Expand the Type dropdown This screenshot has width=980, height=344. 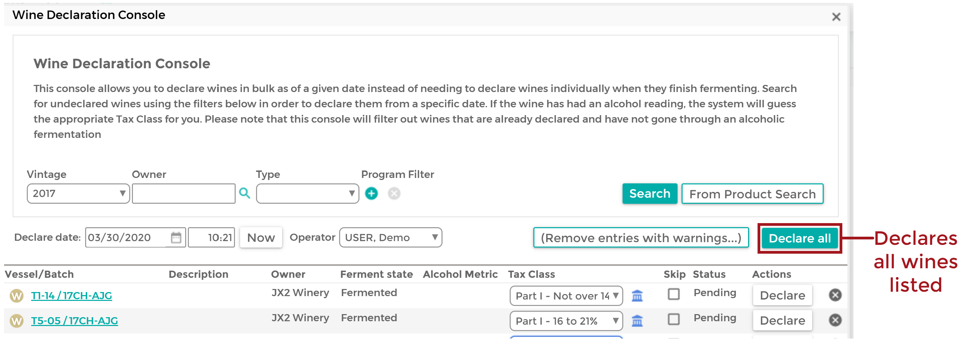(x=307, y=194)
